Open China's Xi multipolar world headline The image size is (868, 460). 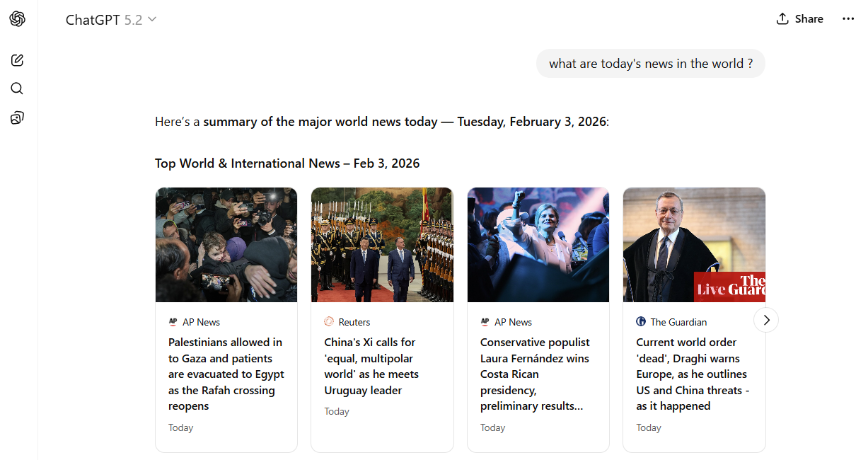pyautogui.click(x=371, y=367)
